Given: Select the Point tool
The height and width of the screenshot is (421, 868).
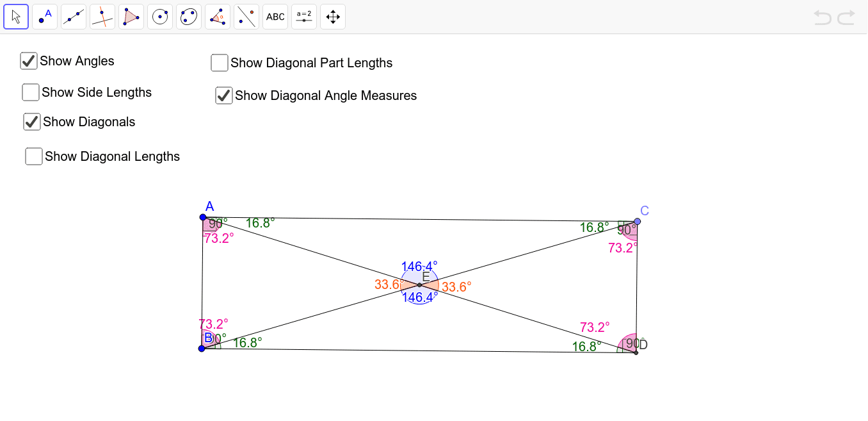Looking at the screenshot, I should pyautogui.click(x=45, y=16).
